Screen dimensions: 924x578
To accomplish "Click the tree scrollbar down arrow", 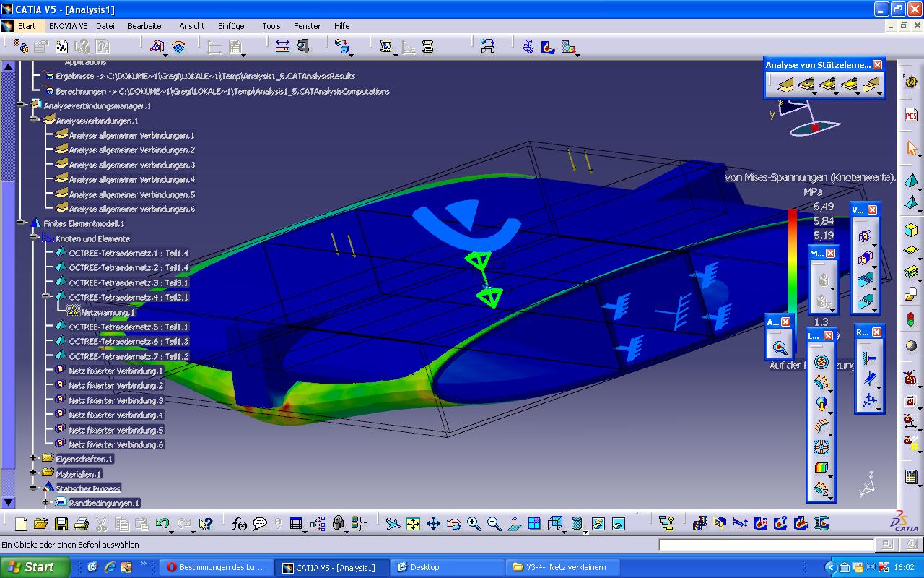I will [x=9, y=501].
